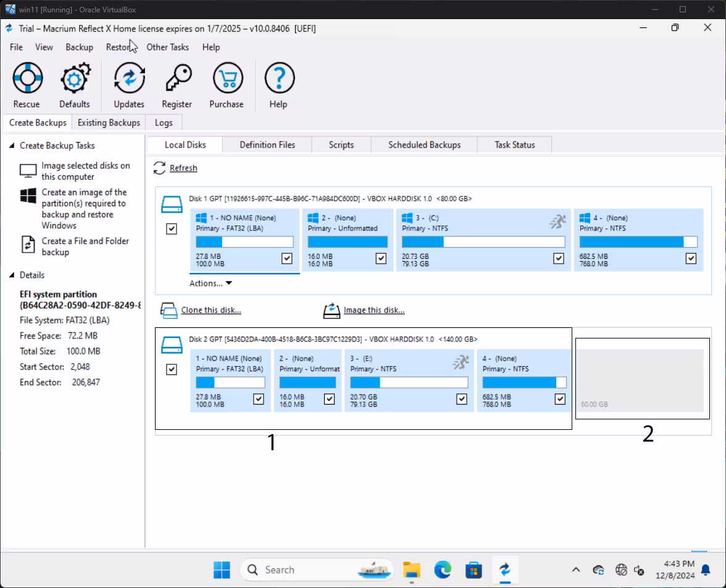
Task: Click the Refresh link
Action: coord(183,168)
